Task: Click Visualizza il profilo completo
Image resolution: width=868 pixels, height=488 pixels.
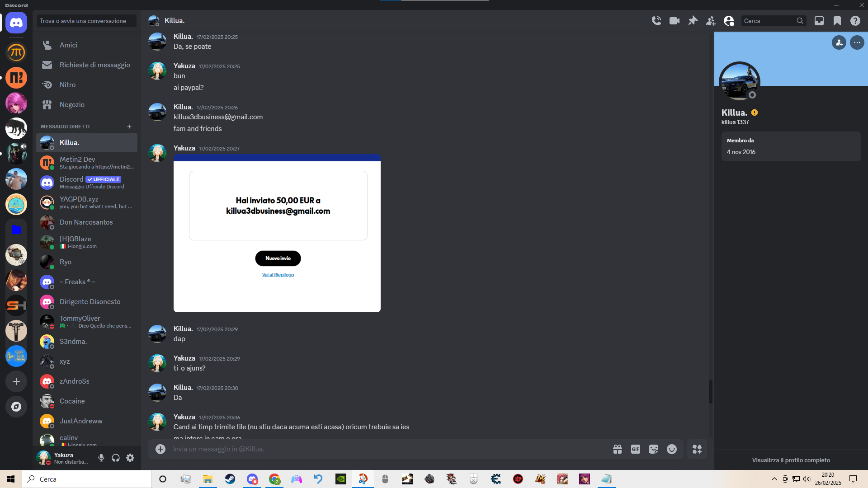Action: tap(791, 460)
